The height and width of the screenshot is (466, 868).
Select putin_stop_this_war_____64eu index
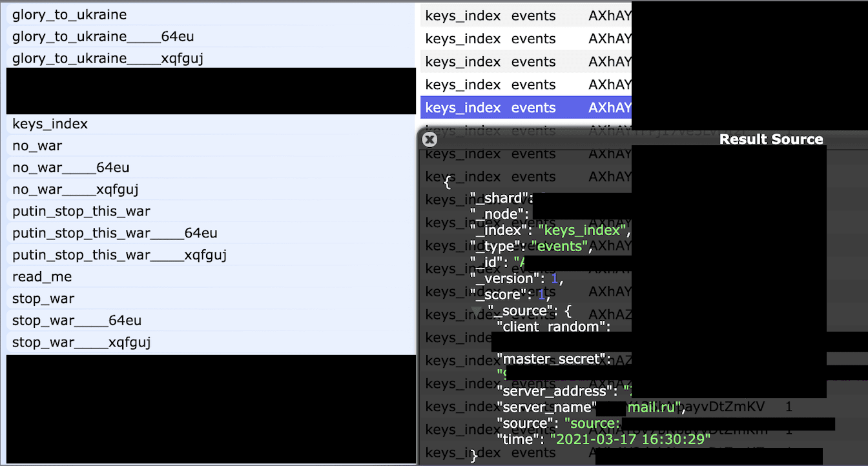click(x=211, y=233)
